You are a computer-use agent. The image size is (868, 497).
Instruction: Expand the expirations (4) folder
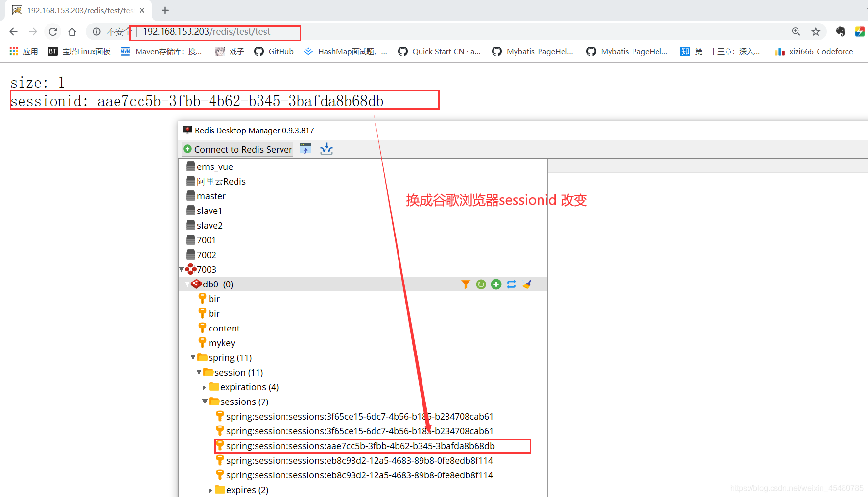[205, 387]
